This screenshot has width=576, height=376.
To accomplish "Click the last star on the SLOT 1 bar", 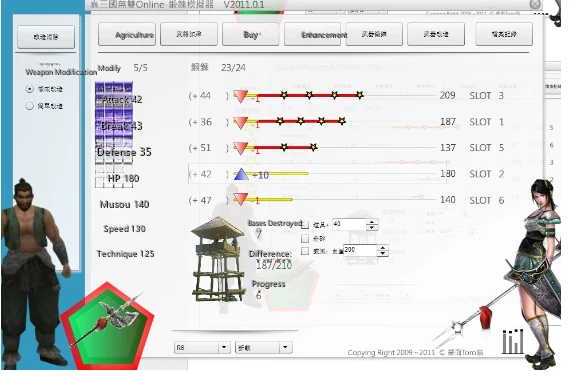I will pos(342,121).
